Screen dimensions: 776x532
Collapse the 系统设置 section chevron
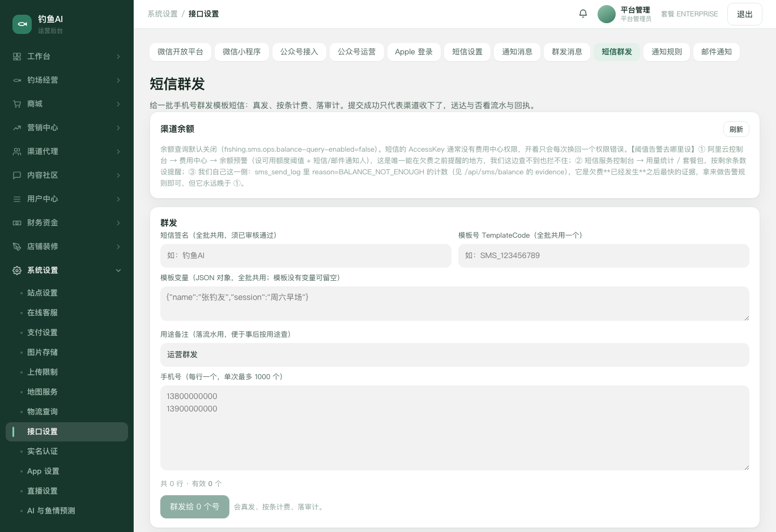pos(118,271)
